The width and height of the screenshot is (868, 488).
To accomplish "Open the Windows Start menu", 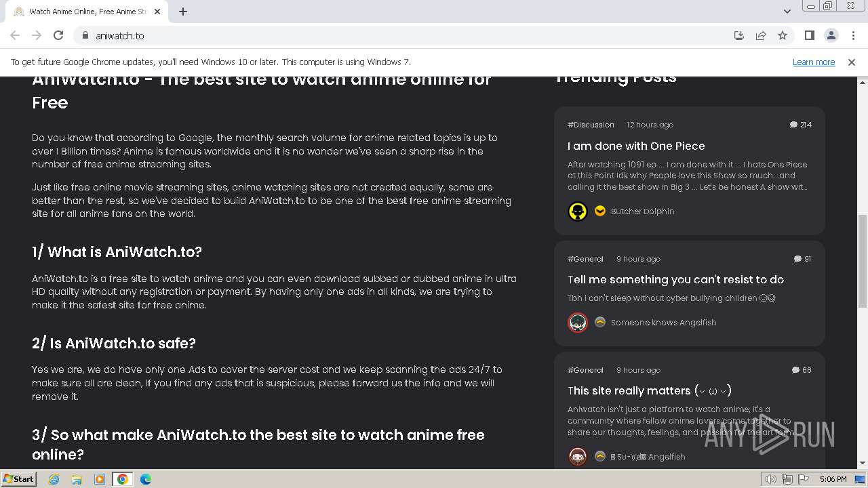I will [19, 479].
